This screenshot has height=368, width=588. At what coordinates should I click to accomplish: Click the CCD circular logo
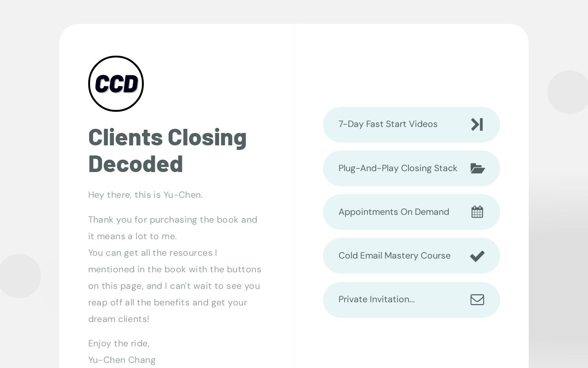pyautogui.click(x=116, y=83)
